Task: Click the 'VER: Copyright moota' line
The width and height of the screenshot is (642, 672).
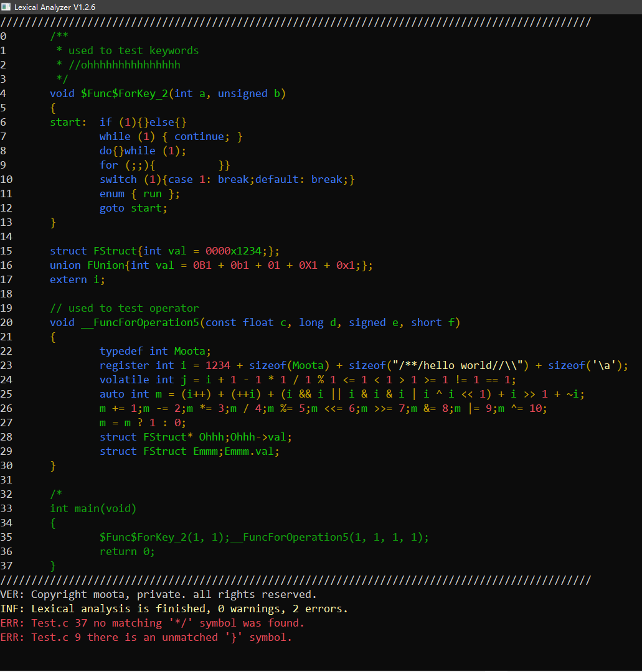Action: [x=158, y=594]
